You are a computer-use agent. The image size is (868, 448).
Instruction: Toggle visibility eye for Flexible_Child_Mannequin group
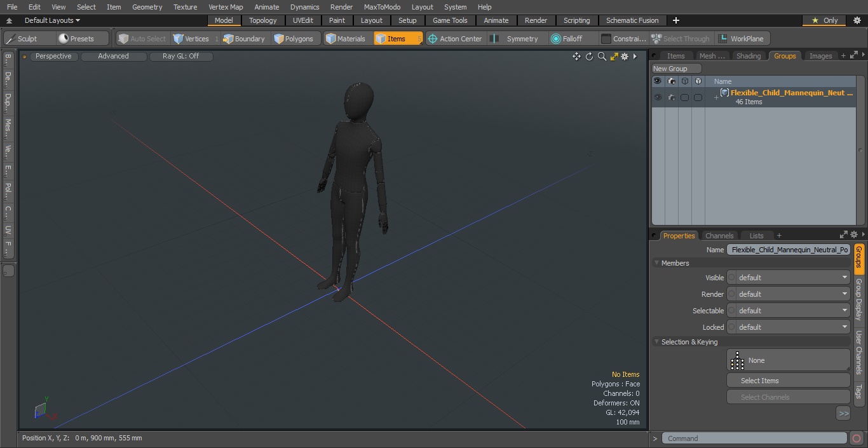[658, 97]
